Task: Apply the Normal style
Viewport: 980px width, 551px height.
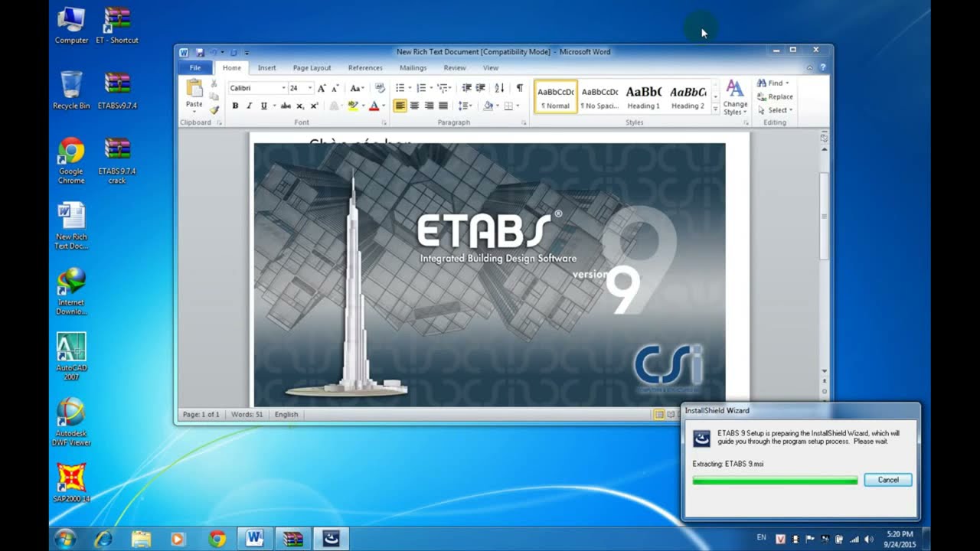Action: pos(555,96)
